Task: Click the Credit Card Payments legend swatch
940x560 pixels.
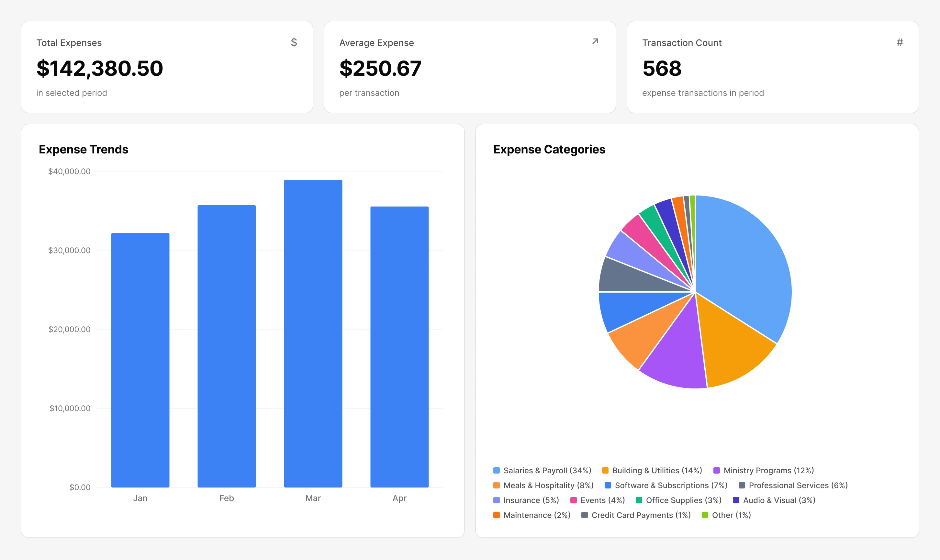Action: coord(585,515)
